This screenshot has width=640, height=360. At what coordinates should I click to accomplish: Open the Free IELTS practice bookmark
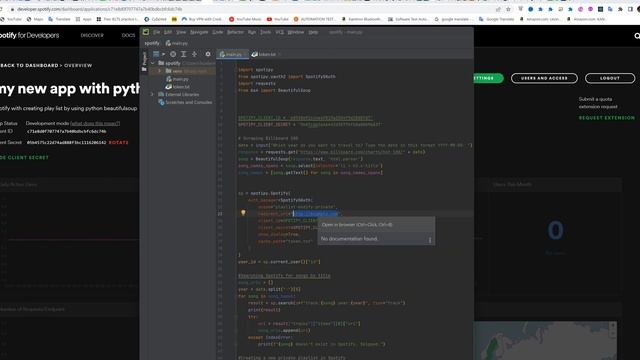coord(118,19)
